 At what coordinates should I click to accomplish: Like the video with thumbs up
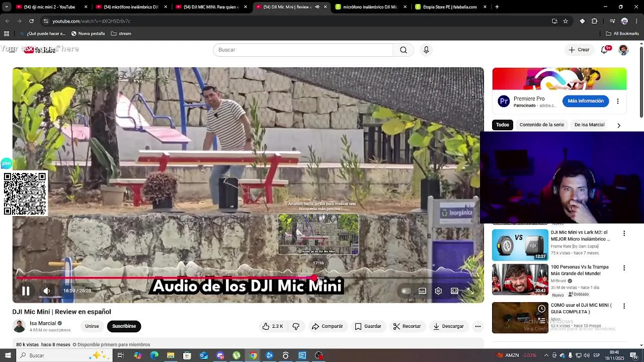272,326
